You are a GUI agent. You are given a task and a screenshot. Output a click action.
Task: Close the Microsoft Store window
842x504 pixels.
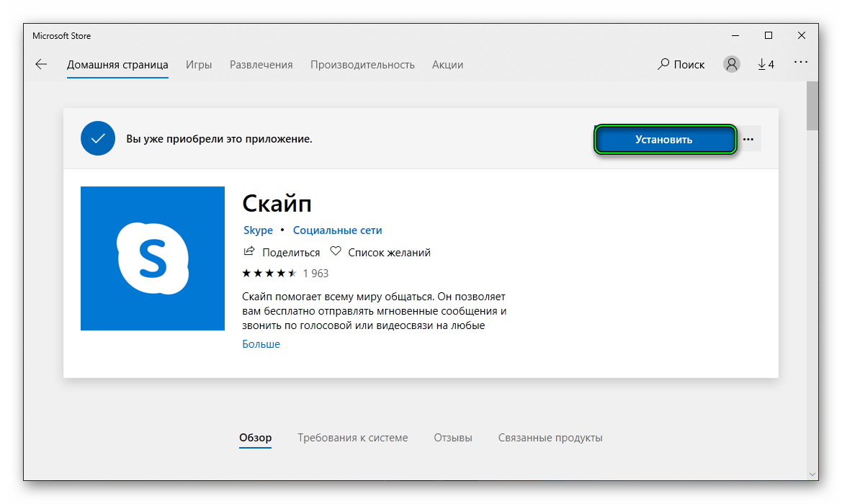point(801,35)
